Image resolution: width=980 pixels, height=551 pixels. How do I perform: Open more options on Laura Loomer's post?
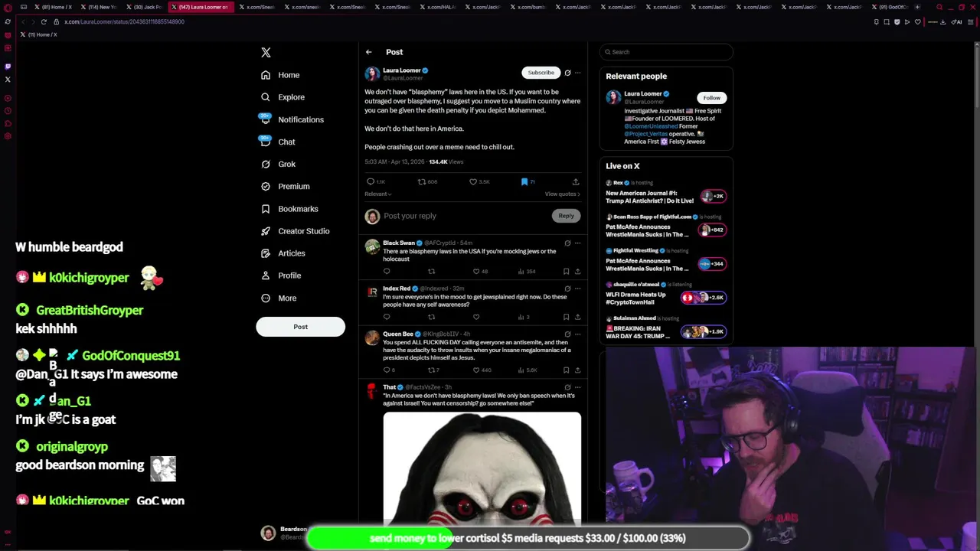[577, 73]
